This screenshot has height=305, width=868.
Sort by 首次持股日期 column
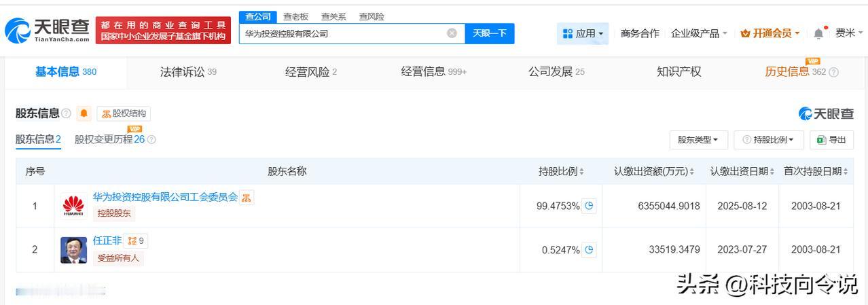pos(816,172)
